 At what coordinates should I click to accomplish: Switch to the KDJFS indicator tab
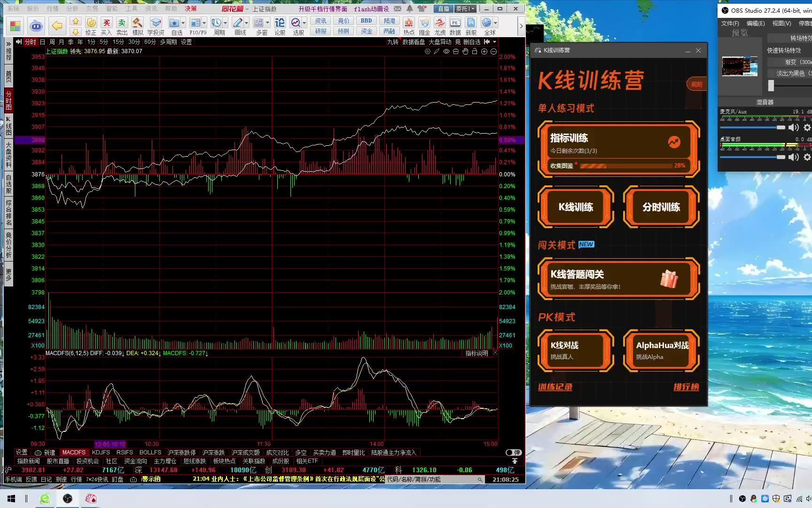pyautogui.click(x=101, y=452)
